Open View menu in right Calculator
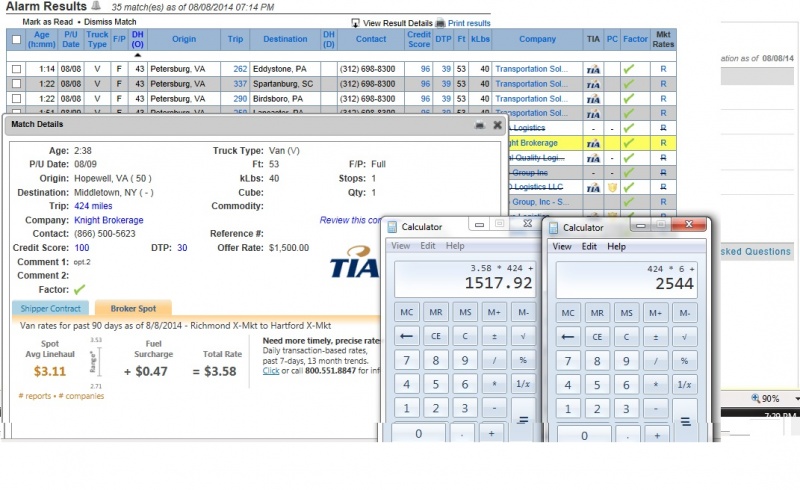800x490 pixels. [562, 247]
